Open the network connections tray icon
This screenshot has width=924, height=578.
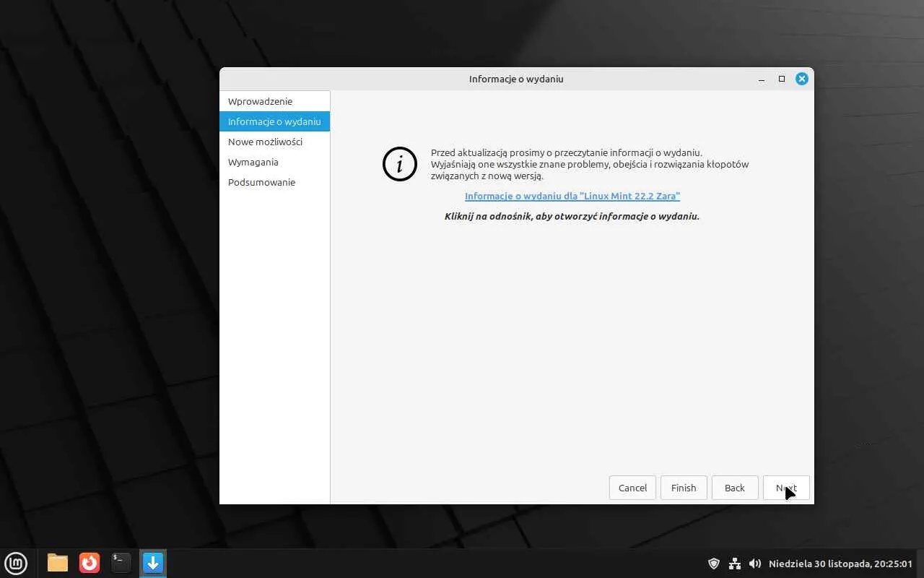click(735, 564)
